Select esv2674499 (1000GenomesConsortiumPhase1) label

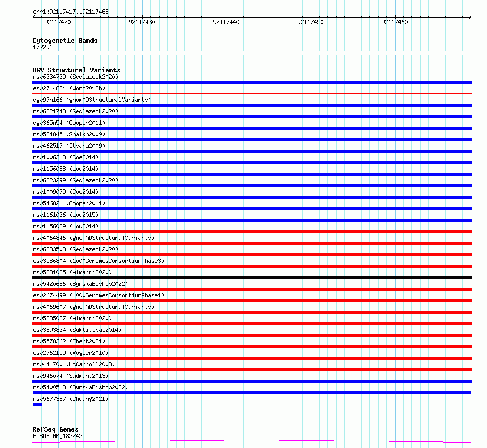(x=98, y=295)
